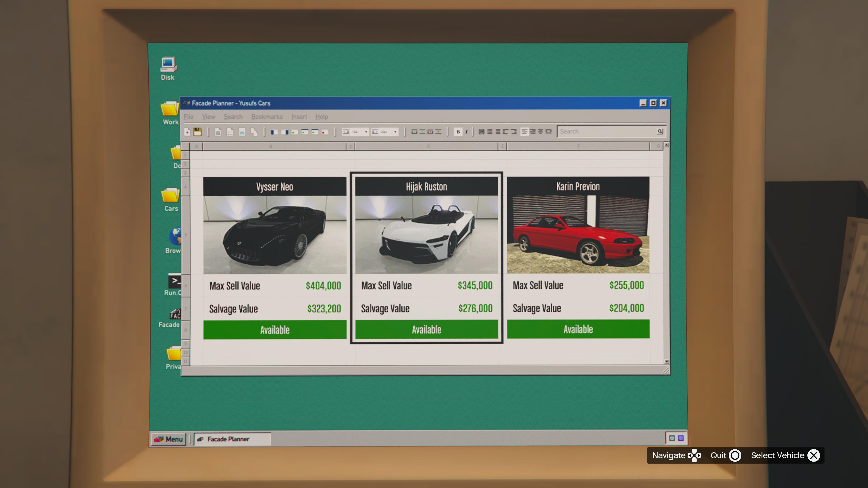868x488 pixels.
Task: Click the scrollbar down arrow
Action: coord(667,361)
